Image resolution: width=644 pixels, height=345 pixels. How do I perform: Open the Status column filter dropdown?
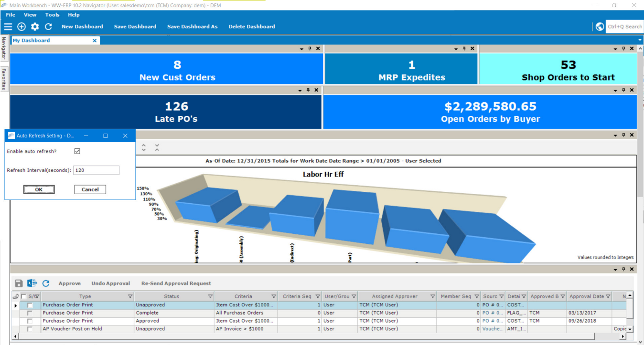(x=209, y=296)
